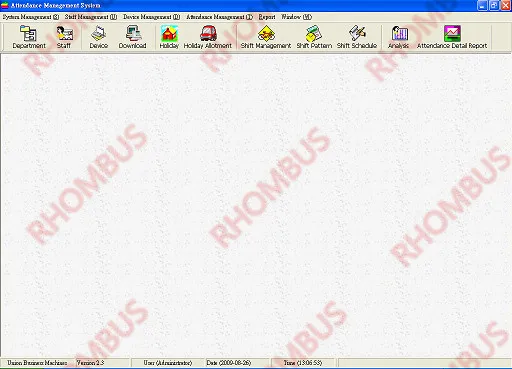
Task: Close the Attendance Management System window
Action: (x=506, y=5)
